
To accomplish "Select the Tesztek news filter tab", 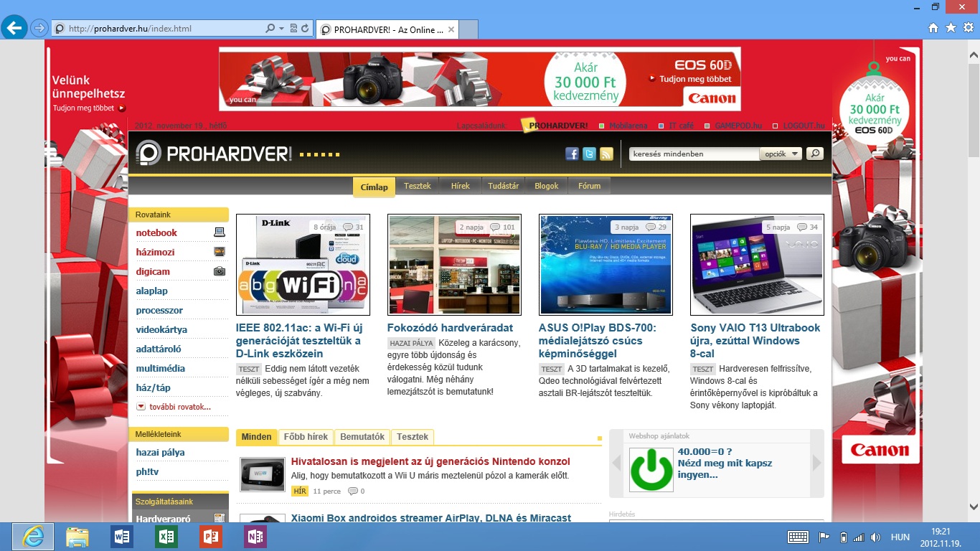I will (413, 437).
